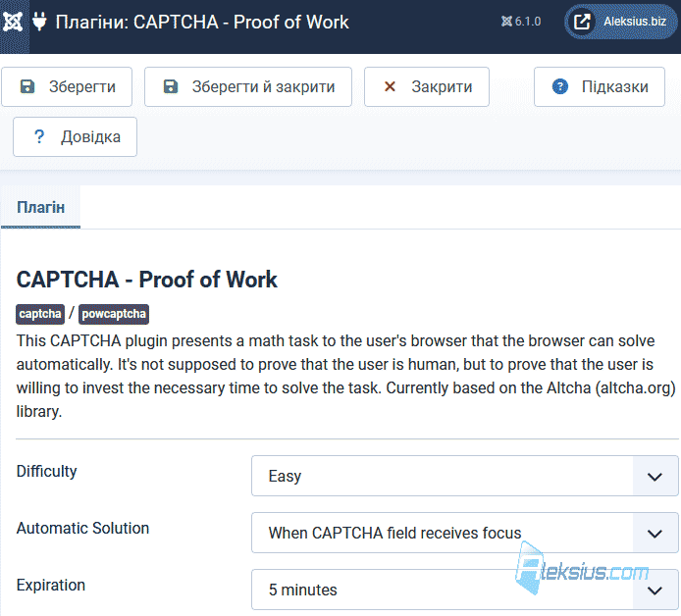Click the Difficulty dropdown chevron arrow
Viewport: 681px width, 616px height.
(x=655, y=477)
